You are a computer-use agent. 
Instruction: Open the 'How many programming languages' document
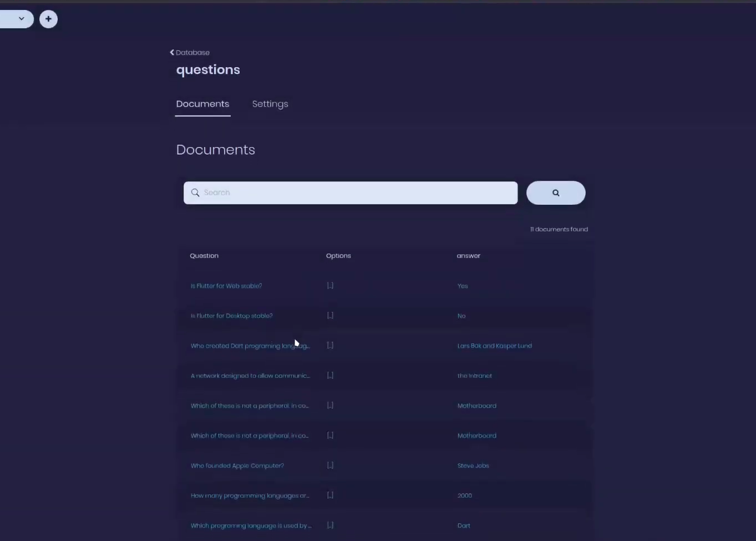250,495
